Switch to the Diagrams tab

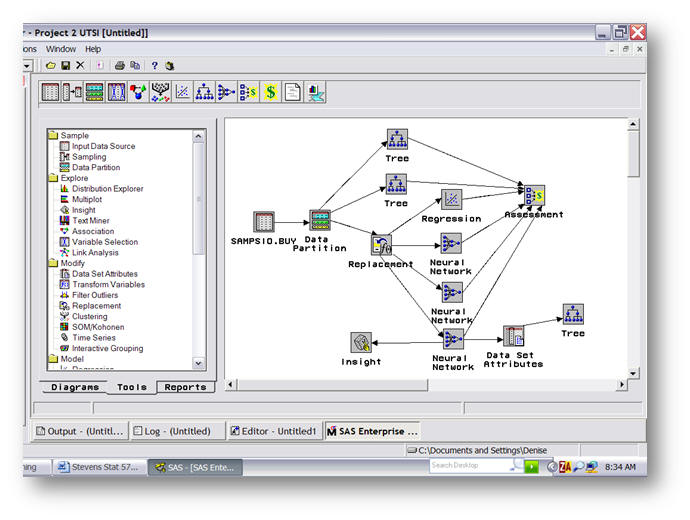[75, 387]
